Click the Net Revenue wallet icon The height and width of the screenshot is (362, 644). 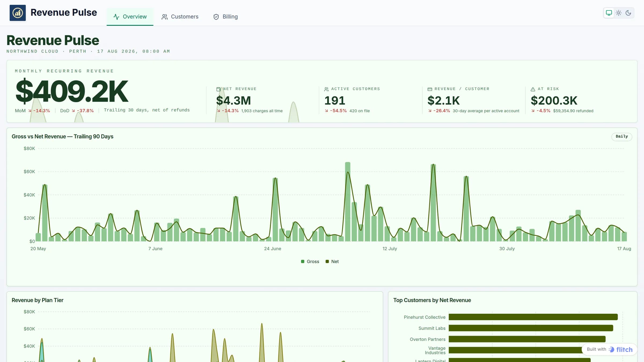click(x=218, y=89)
